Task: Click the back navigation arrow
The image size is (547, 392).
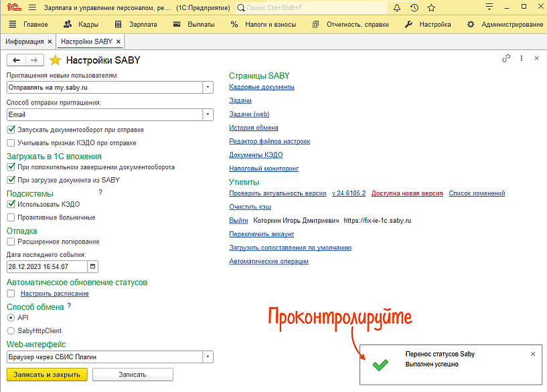Action: (x=17, y=60)
